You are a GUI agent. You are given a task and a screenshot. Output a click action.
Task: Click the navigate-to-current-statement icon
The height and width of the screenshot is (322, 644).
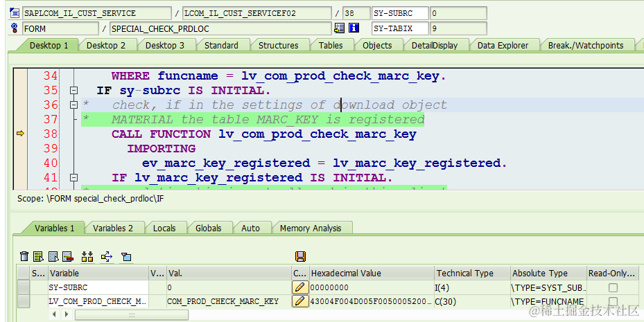click(339, 28)
